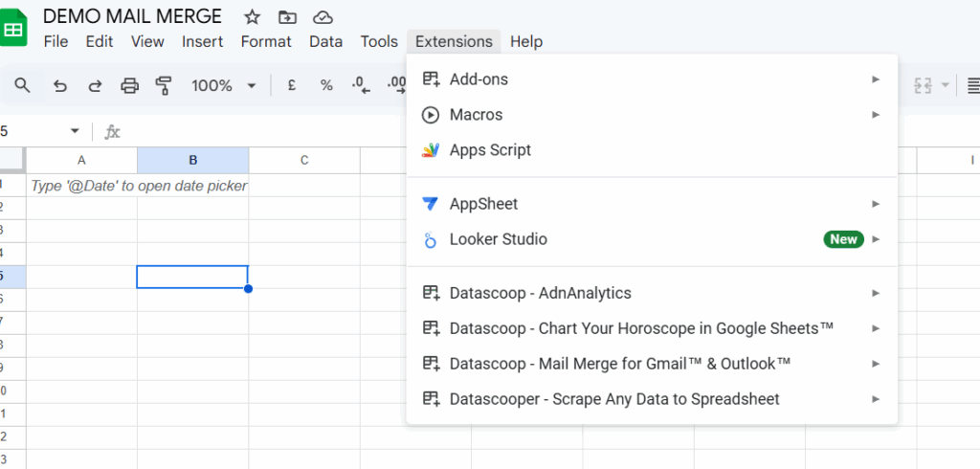Launch Apps Script from Extensions menu
The image size is (980, 469).
489,150
